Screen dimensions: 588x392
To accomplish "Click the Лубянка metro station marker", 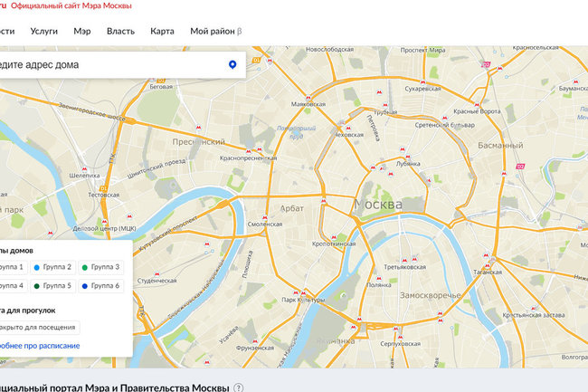I will coord(410,155).
